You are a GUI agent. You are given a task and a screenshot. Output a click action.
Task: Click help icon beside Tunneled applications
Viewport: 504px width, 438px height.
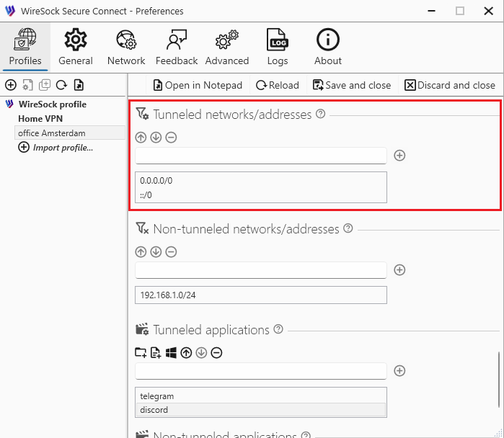278,329
